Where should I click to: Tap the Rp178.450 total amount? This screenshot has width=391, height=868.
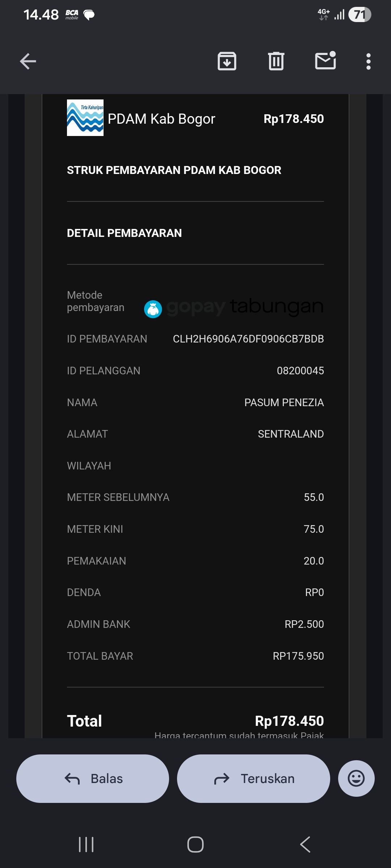tap(289, 721)
